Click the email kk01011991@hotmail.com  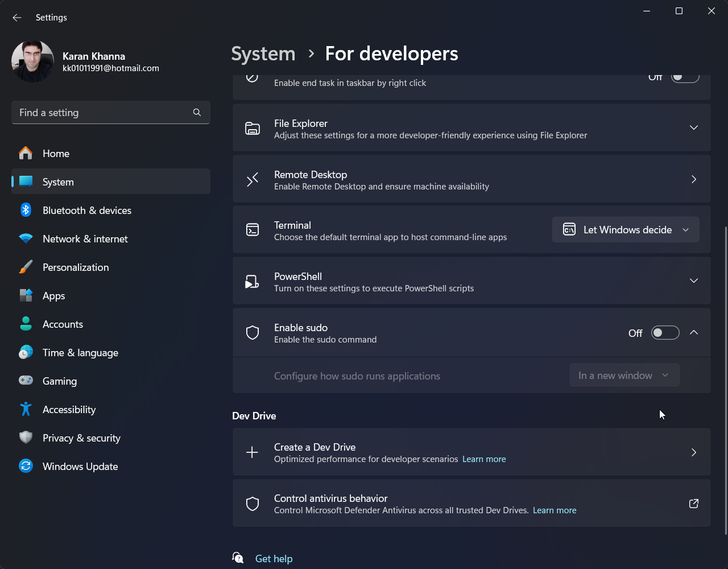111,68
